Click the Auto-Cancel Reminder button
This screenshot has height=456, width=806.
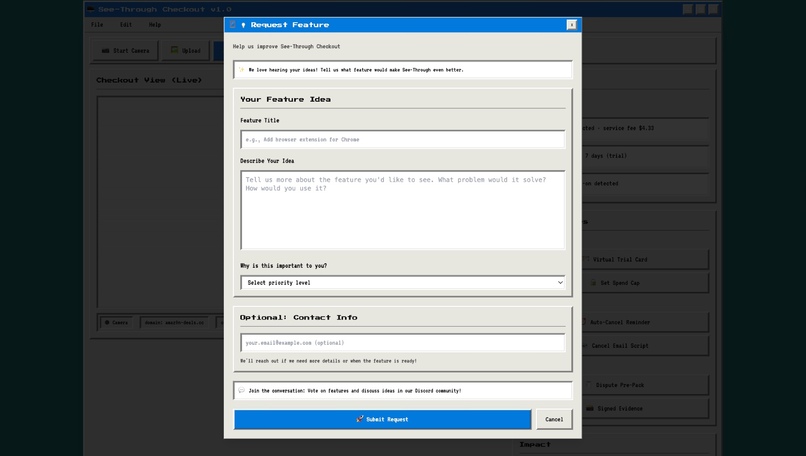coord(645,322)
